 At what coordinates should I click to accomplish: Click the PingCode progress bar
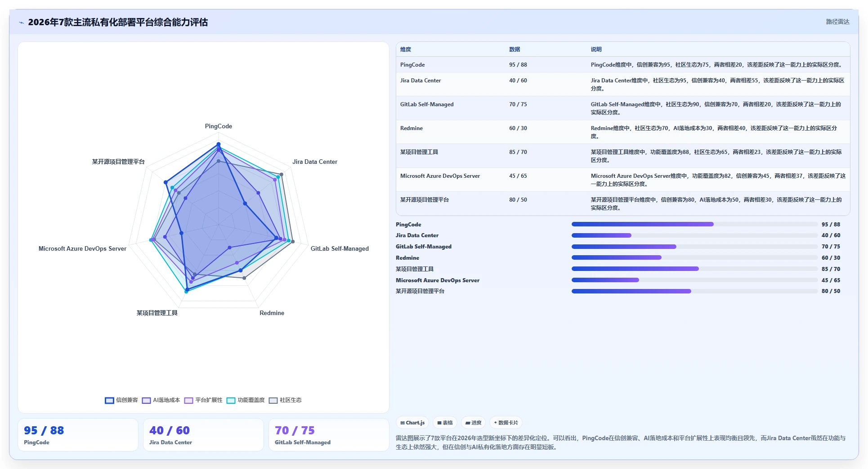694,224
